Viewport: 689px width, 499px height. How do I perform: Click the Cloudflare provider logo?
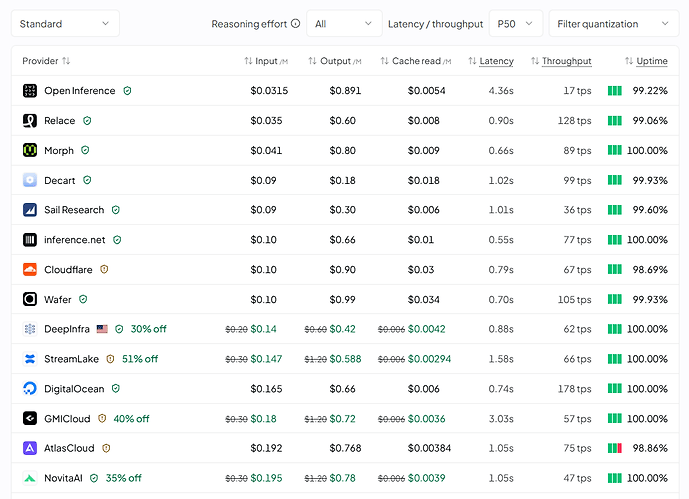tap(30, 270)
